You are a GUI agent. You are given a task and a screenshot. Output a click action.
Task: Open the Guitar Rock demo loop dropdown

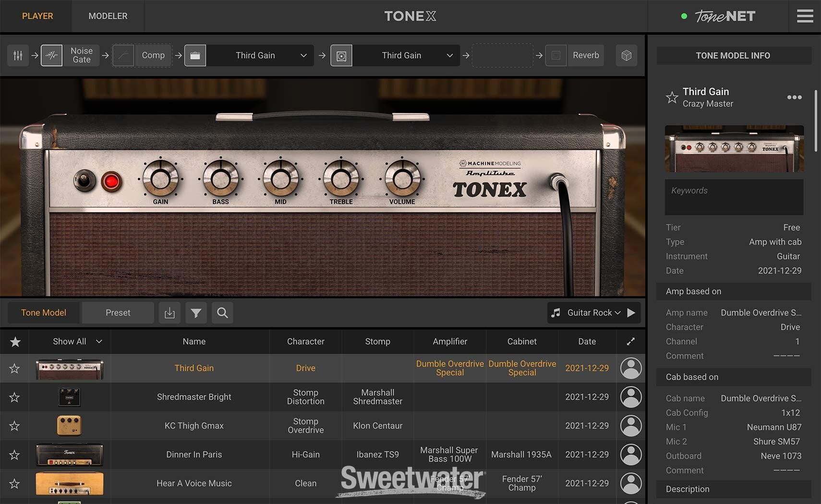593,313
